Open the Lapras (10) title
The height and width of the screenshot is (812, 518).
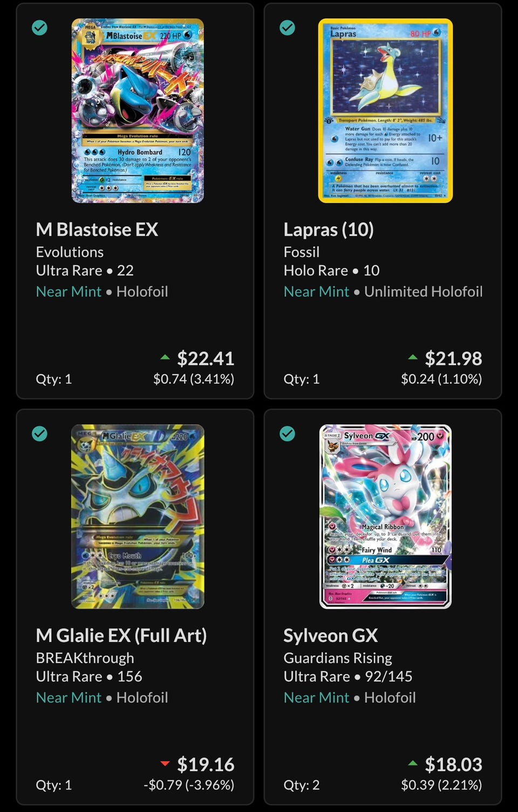tap(329, 230)
